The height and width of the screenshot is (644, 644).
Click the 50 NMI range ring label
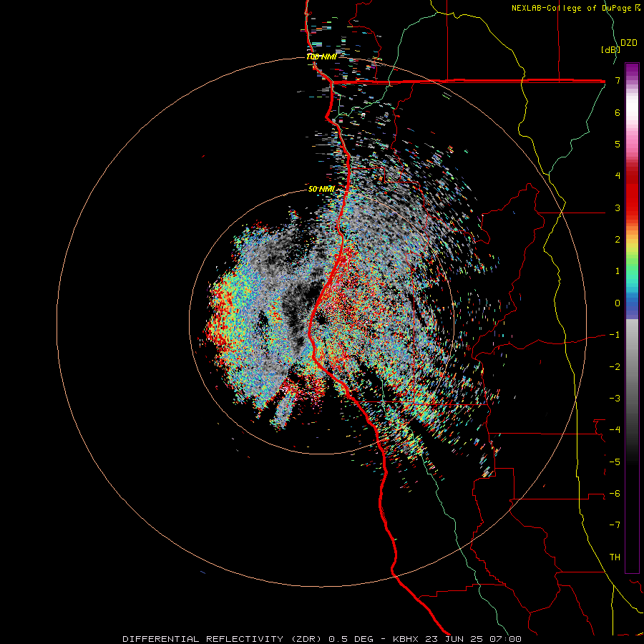pyautogui.click(x=321, y=189)
